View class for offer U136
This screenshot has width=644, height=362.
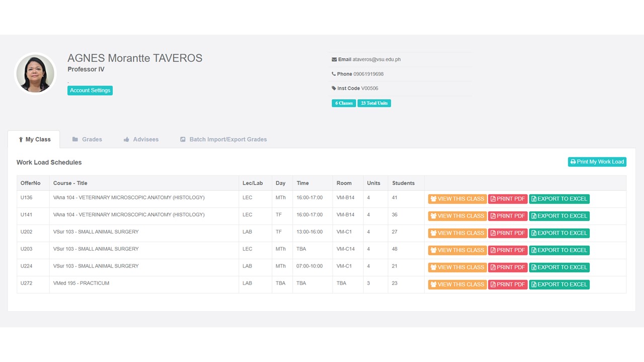pyautogui.click(x=457, y=199)
